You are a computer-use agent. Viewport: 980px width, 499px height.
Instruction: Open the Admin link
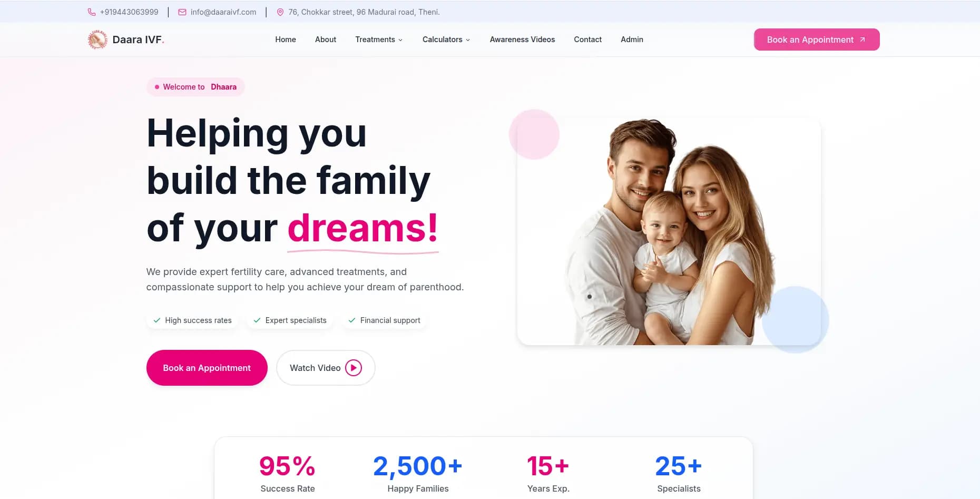tap(632, 40)
